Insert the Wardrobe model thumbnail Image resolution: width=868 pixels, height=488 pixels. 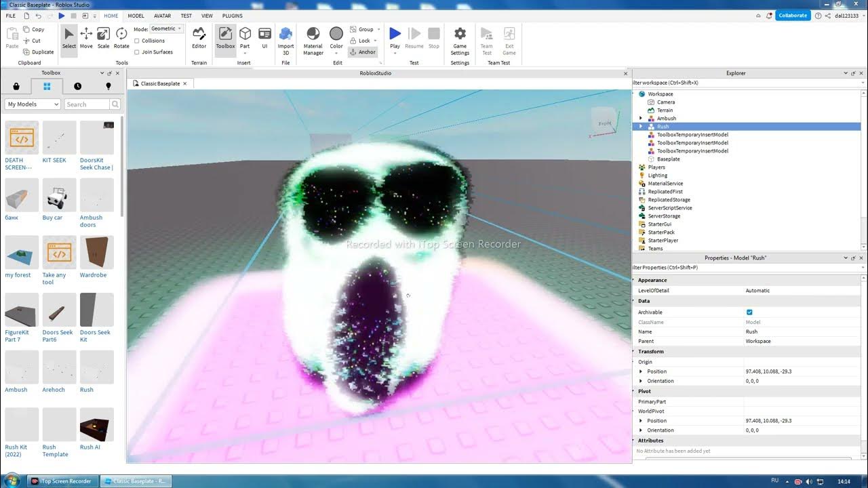[97, 253]
